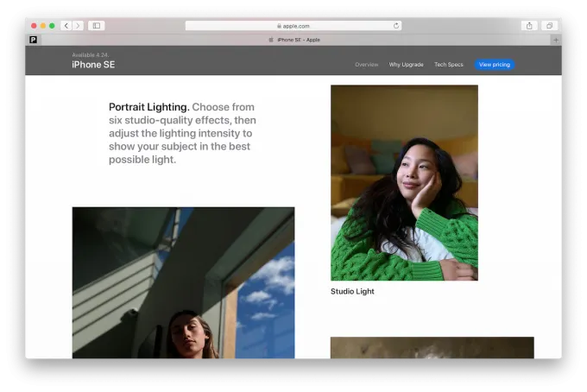Add a new tab with plus button

(555, 40)
